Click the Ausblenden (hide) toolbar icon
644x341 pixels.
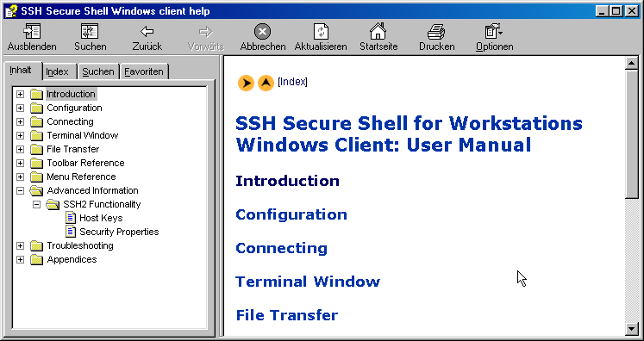(x=32, y=32)
